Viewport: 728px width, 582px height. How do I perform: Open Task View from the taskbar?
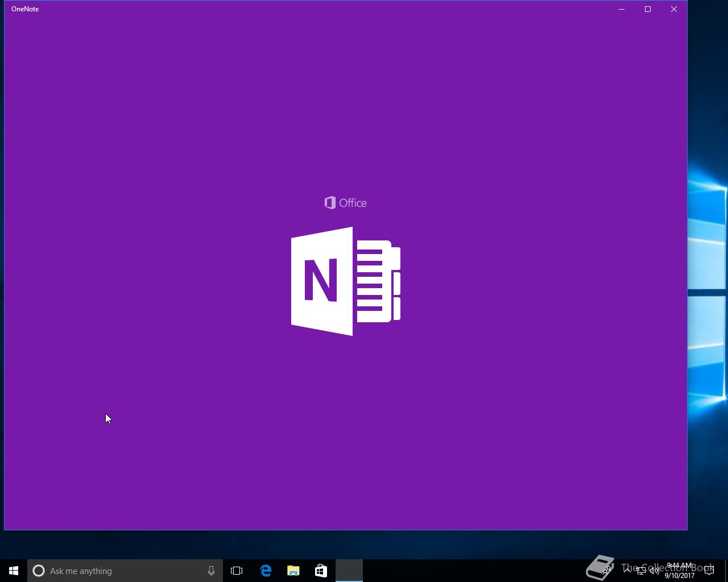(237, 571)
